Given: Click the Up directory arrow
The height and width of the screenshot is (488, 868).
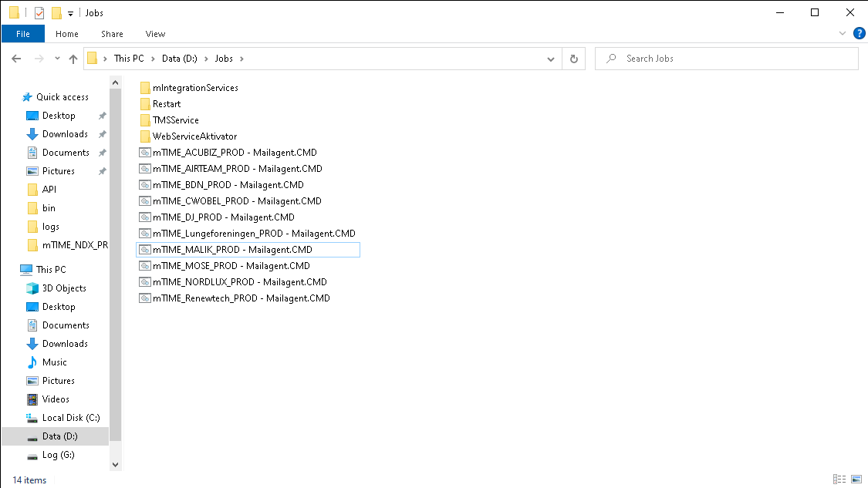Looking at the screenshot, I should tap(73, 59).
